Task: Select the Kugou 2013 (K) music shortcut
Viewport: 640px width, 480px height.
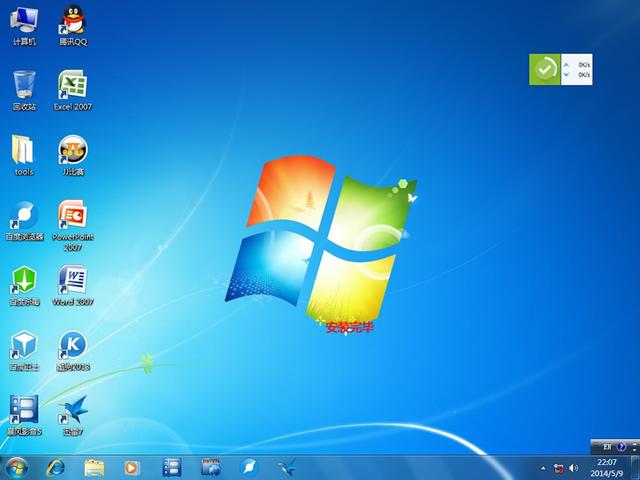Action: tap(73, 351)
